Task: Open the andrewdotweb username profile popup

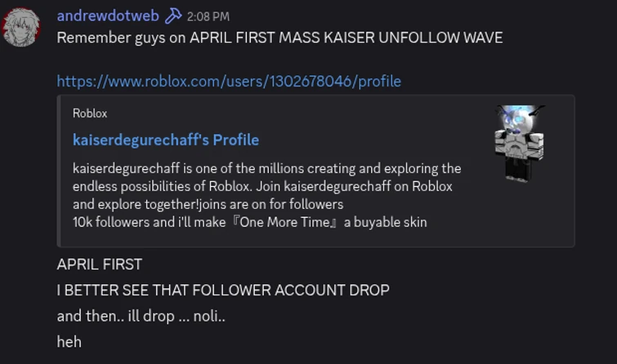Action: (107, 16)
